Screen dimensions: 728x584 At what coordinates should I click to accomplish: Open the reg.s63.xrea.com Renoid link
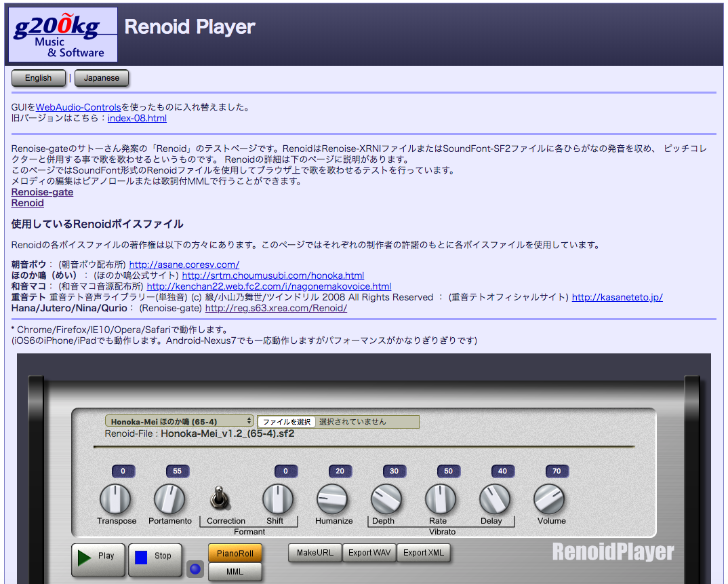[x=276, y=308]
